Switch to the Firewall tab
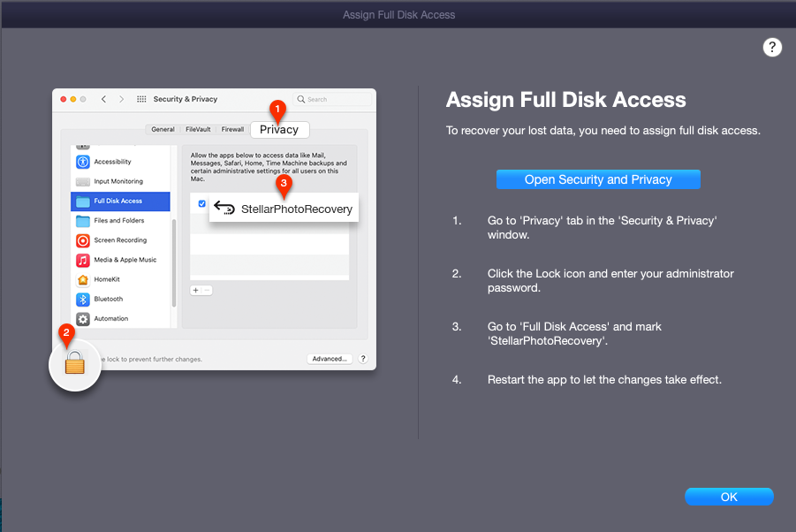The height and width of the screenshot is (532, 796). coord(232,129)
